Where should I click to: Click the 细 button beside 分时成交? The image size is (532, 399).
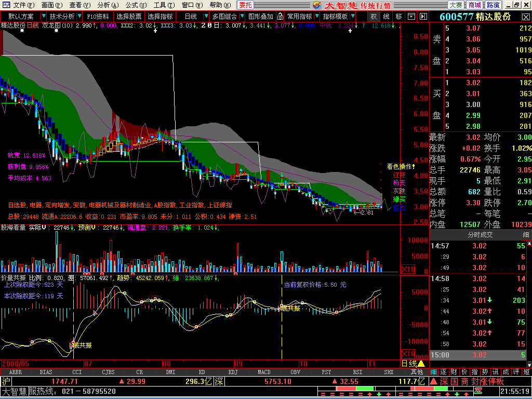pyautogui.click(x=526, y=235)
